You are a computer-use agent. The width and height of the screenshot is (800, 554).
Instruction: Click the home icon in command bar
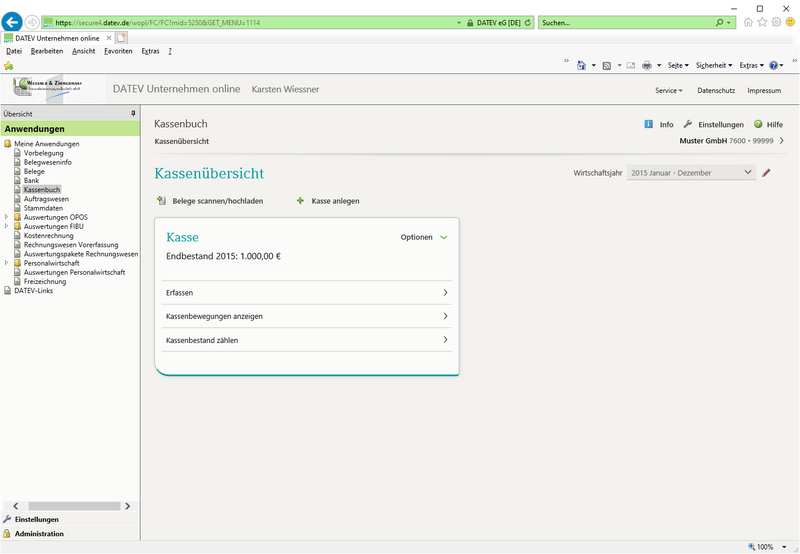pyautogui.click(x=581, y=65)
